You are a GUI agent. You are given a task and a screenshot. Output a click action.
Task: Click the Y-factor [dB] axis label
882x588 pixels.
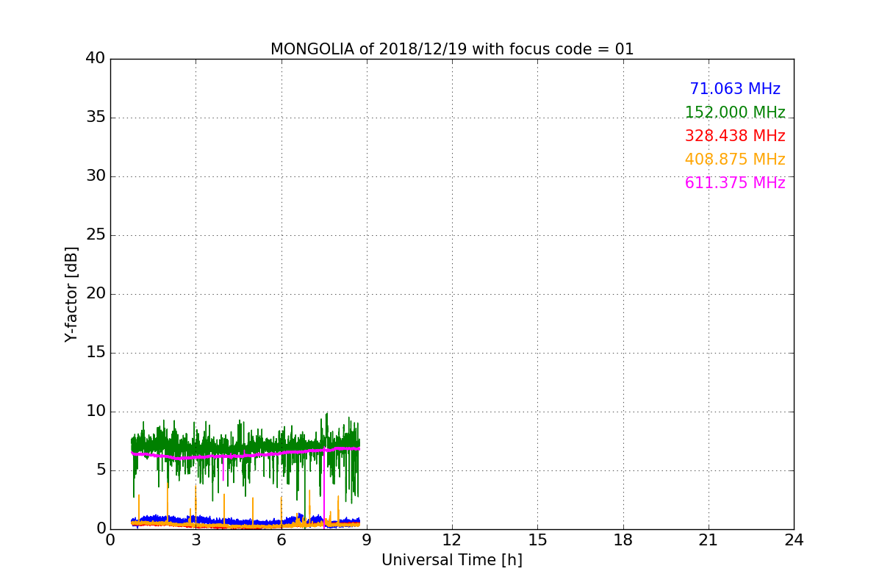point(71,294)
